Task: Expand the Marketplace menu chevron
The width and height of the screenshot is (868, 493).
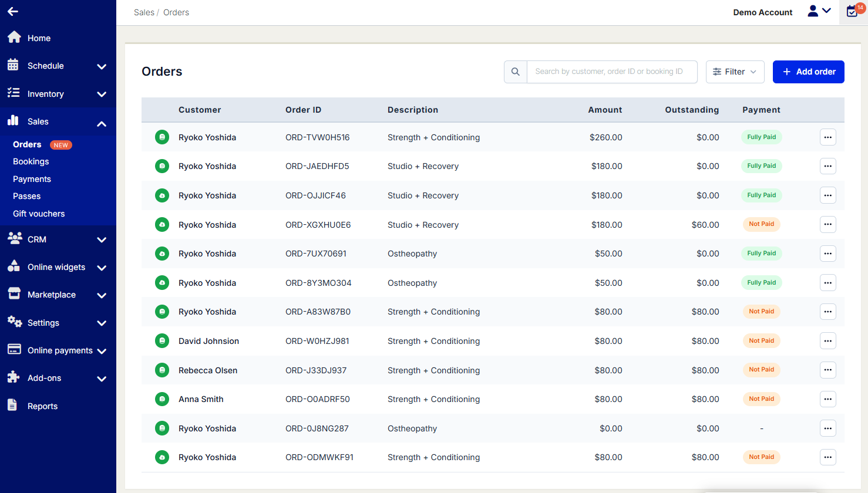Action: click(102, 295)
